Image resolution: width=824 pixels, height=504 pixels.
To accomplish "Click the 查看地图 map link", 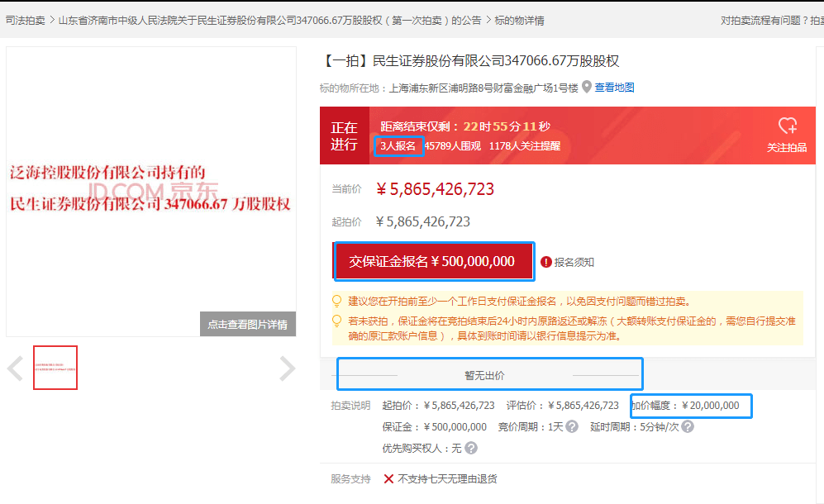I will 614,88.
